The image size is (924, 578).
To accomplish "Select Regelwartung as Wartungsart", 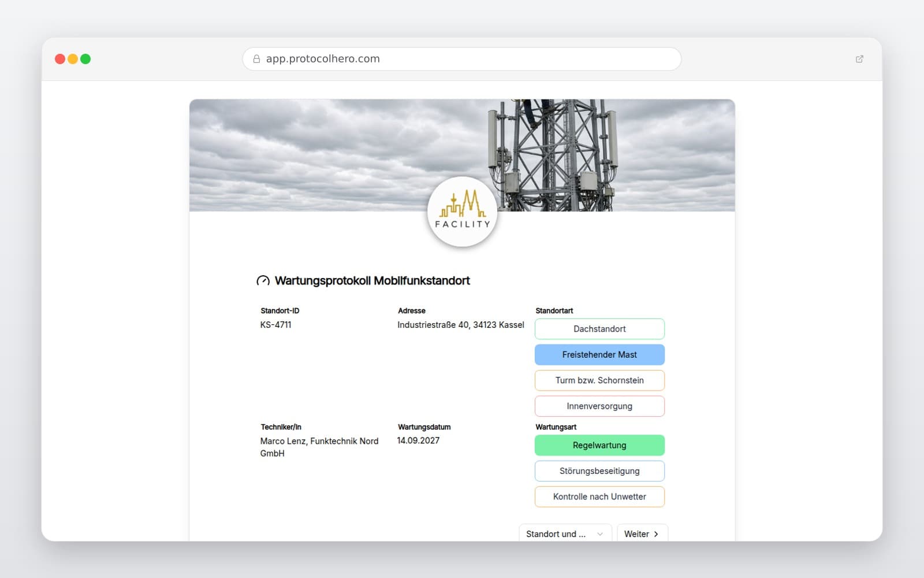I will 599,445.
